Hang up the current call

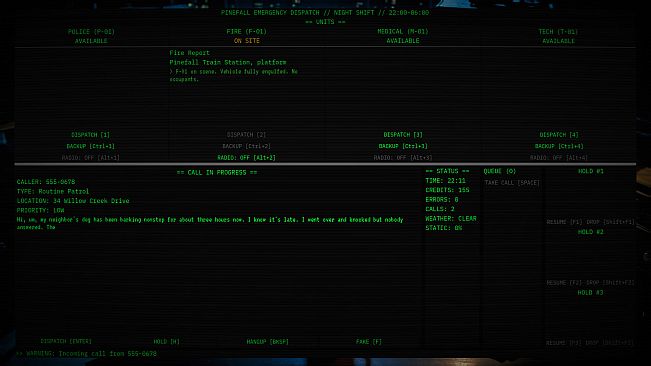(267, 342)
